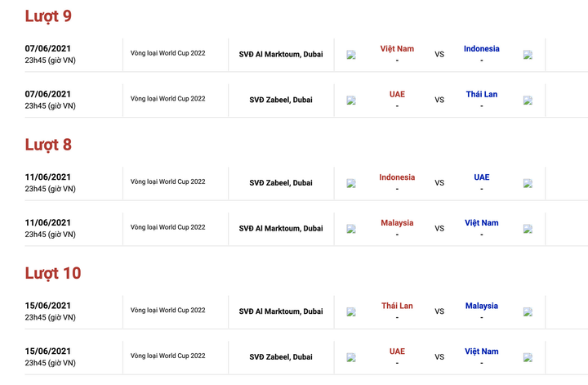Click Việt Nam flag icon in the Malaysia–Việt Nam match
The width and height of the screenshot is (588, 385).
[x=528, y=229]
